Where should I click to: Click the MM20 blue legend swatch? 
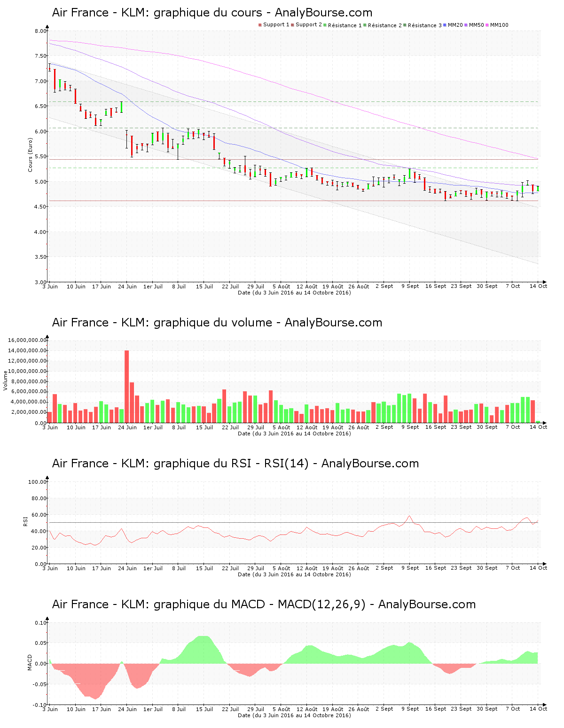coord(445,25)
